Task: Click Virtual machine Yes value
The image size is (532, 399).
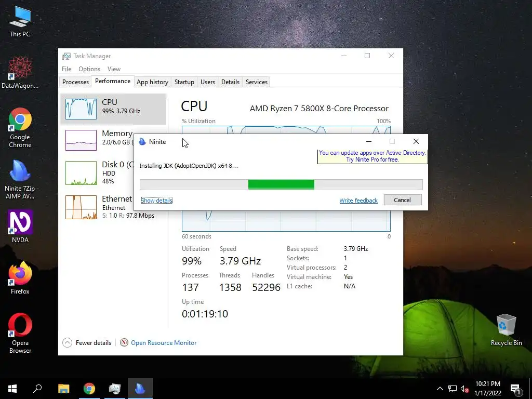Action: pos(348,277)
